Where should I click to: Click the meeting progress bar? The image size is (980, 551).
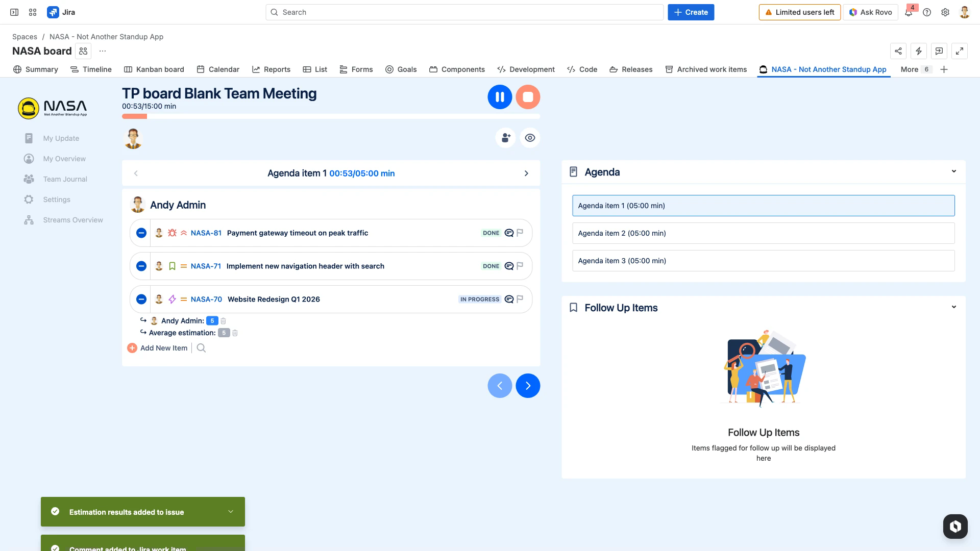[331, 116]
